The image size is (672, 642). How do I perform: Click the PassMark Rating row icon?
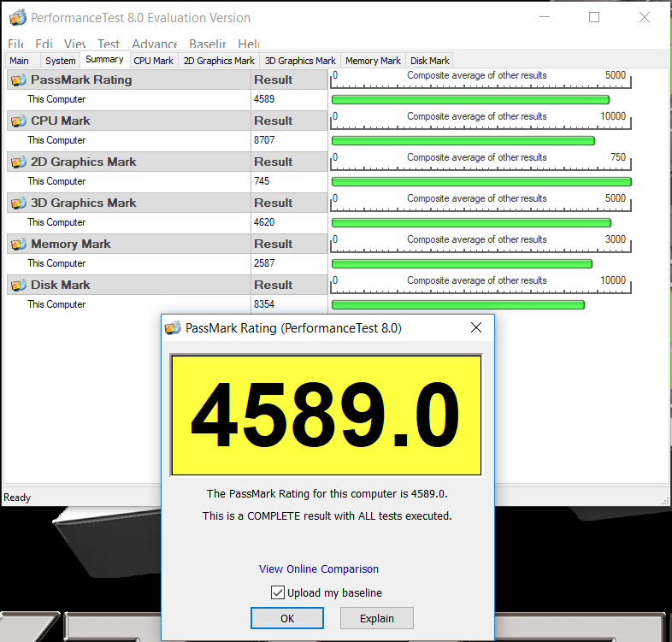coord(19,80)
